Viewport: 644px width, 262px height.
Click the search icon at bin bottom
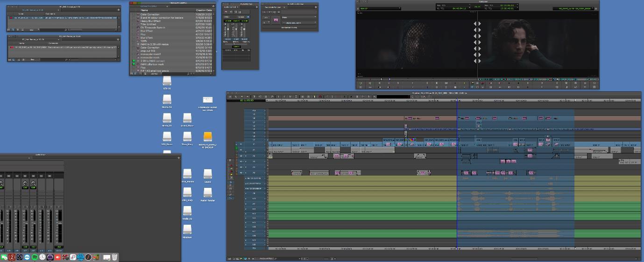tap(188, 74)
